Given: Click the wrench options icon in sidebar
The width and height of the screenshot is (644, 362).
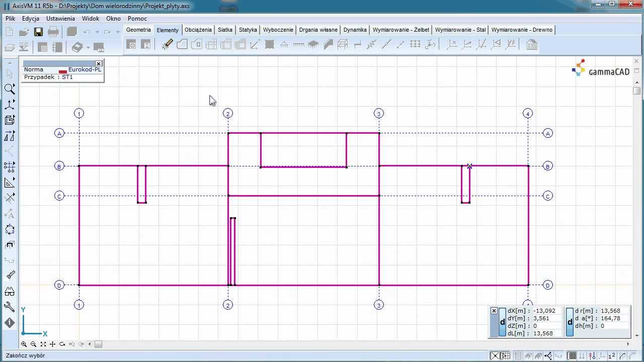Looking at the screenshot, I should (10, 307).
